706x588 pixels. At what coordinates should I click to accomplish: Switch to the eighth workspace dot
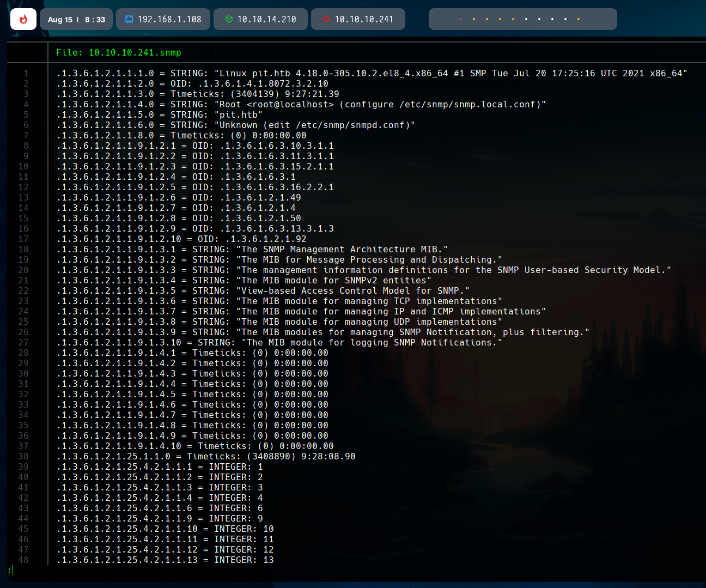click(552, 19)
